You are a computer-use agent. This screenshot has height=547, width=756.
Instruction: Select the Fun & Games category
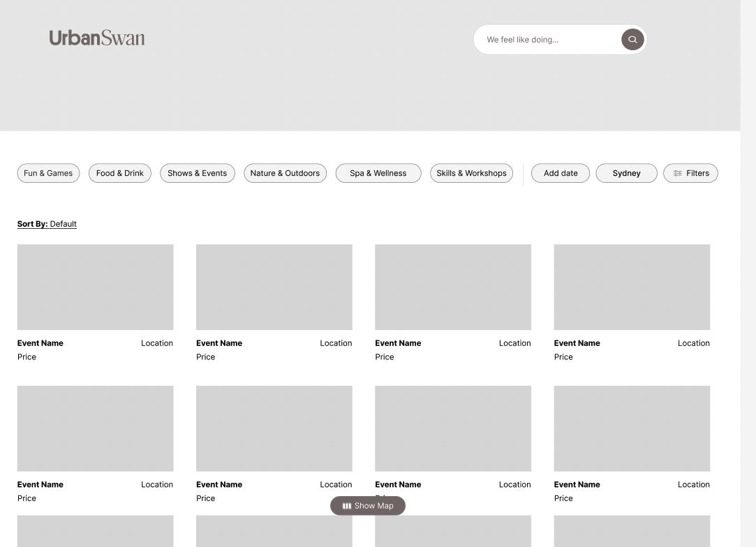(48, 173)
